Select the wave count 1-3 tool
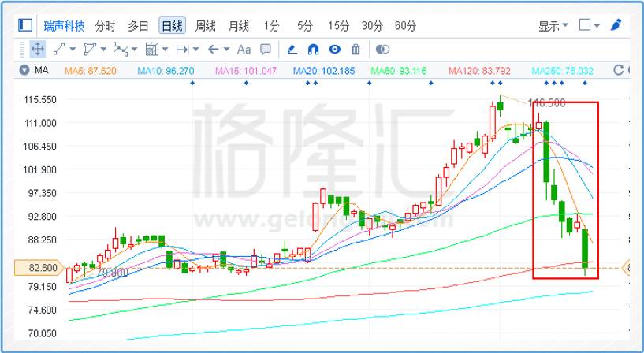644x353 pixels. (x=120, y=50)
